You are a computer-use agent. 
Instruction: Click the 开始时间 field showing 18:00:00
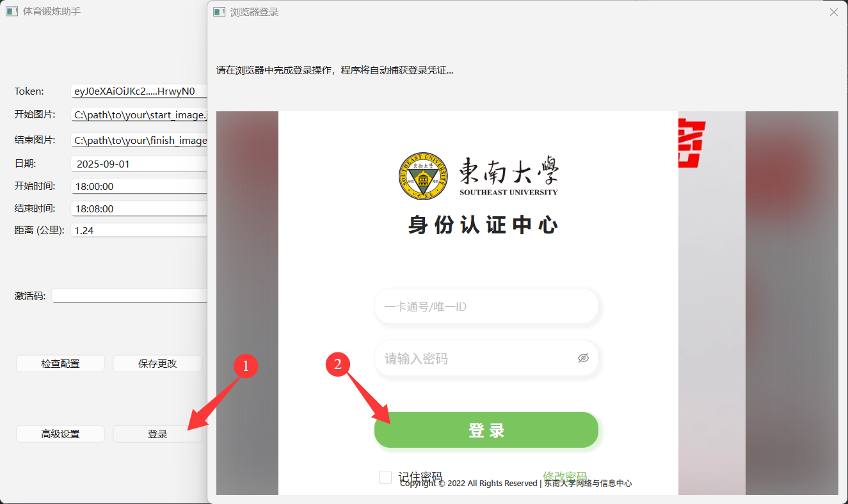140,187
